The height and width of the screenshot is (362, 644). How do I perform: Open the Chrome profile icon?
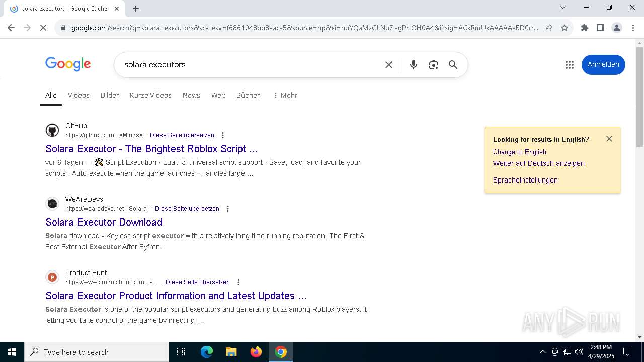point(617,28)
